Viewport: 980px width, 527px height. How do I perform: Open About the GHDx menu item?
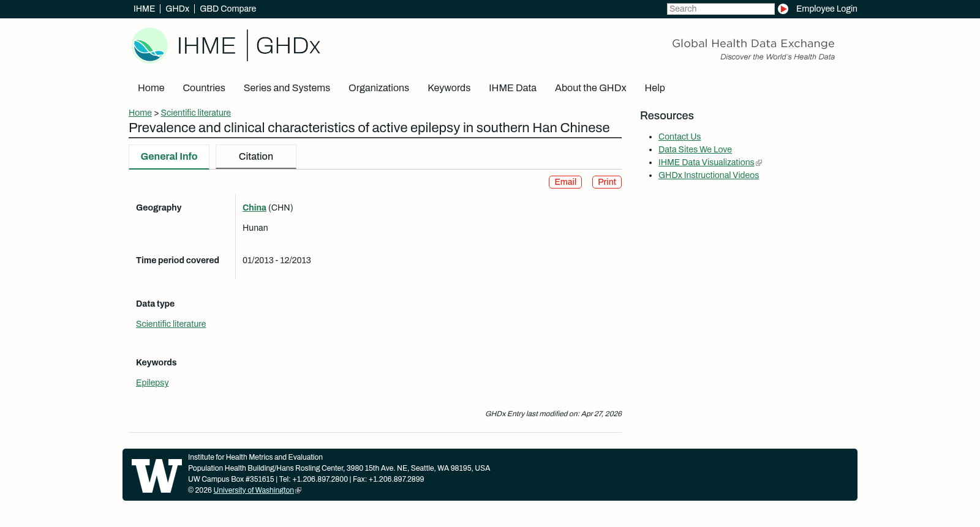590,88
